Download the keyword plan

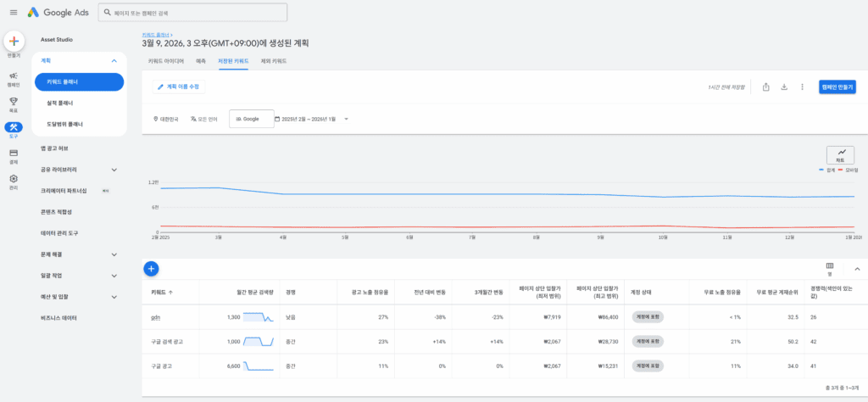(x=784, y=87)
